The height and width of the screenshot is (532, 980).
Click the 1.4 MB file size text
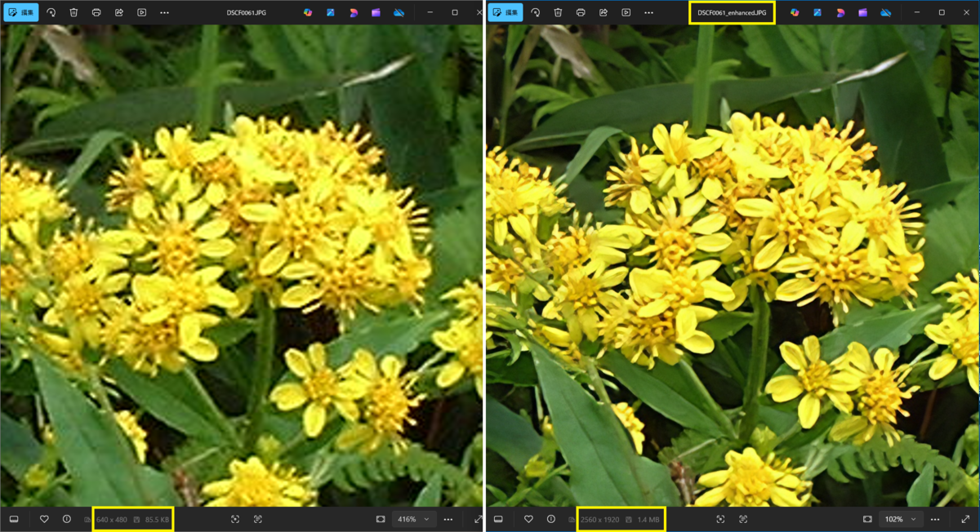point(648,520)
